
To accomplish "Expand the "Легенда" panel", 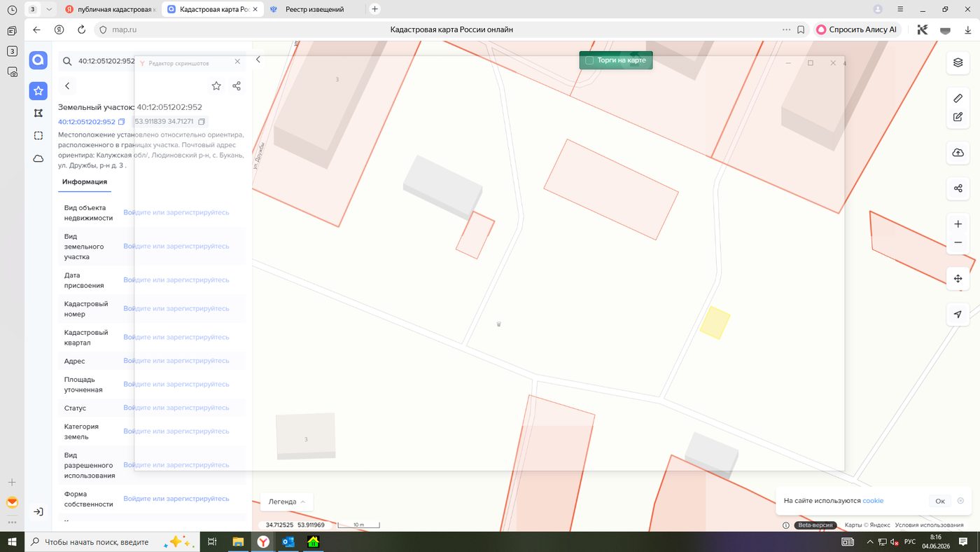I will pos(286,502).
